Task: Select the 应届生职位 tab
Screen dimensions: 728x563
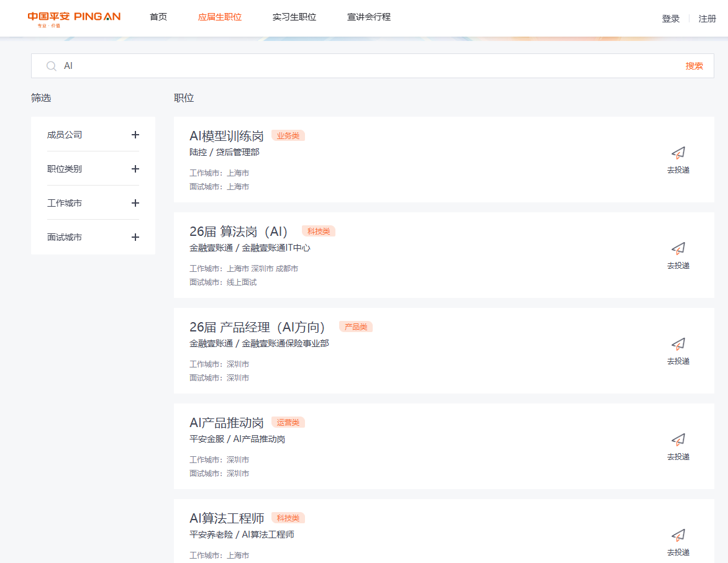Action: coord(220,17)
